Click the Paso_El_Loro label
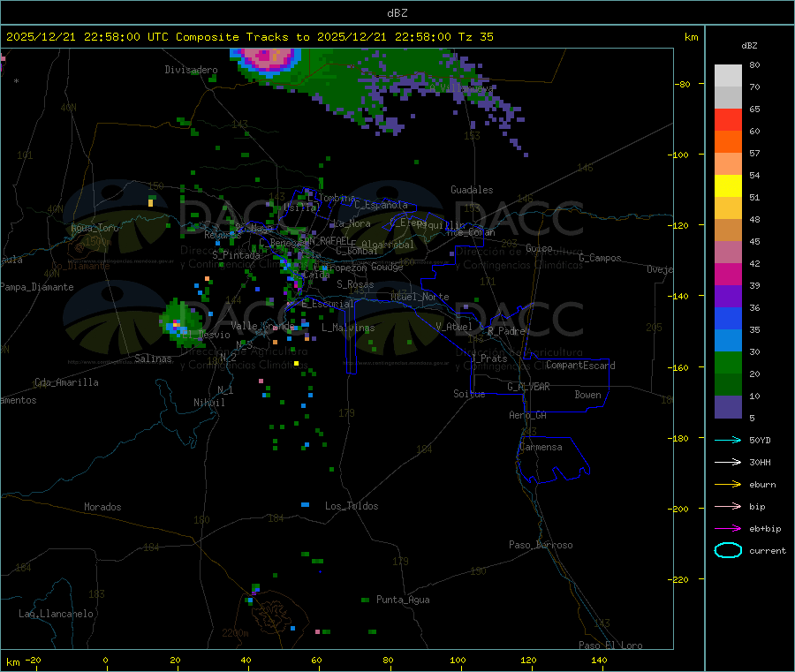Image resolution: width=795 pixels, height=672 pixels. click(x=610, y=646)
